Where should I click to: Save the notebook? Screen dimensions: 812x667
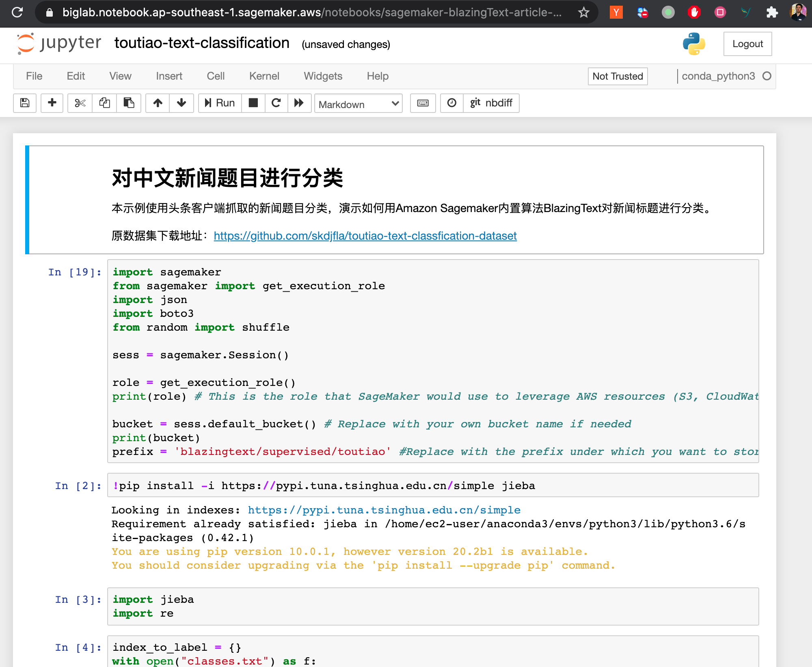[x=24, y=103]
